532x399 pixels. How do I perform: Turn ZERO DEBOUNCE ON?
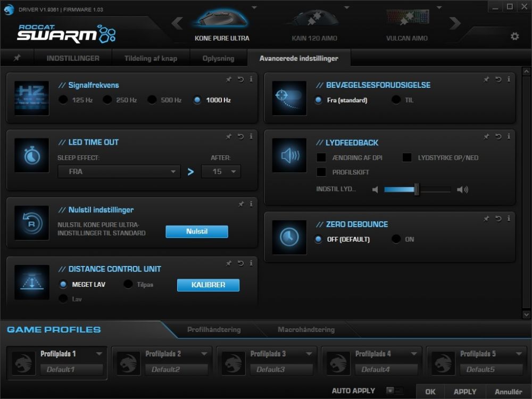click(x=396, y=239)
